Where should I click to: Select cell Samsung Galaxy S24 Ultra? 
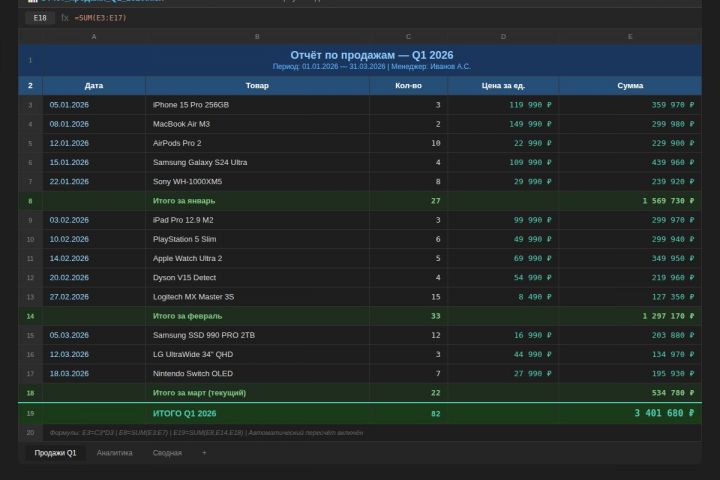tap(257, 163)
